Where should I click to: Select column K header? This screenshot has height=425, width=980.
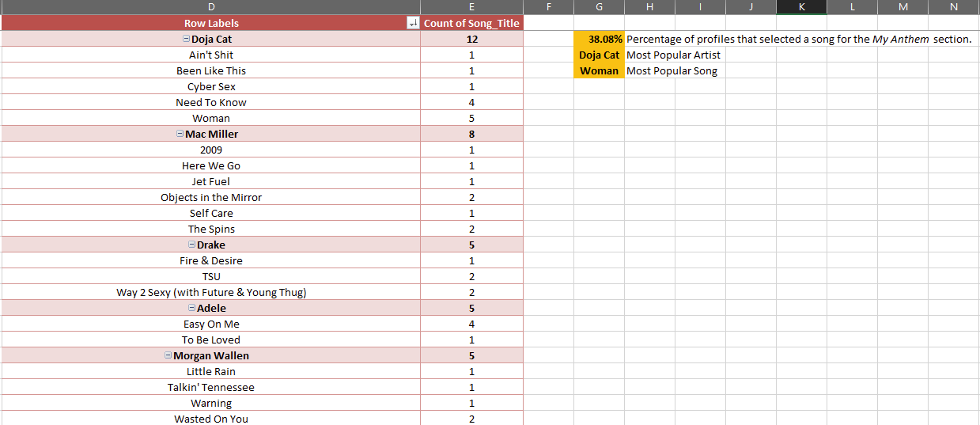pos(801,7)
